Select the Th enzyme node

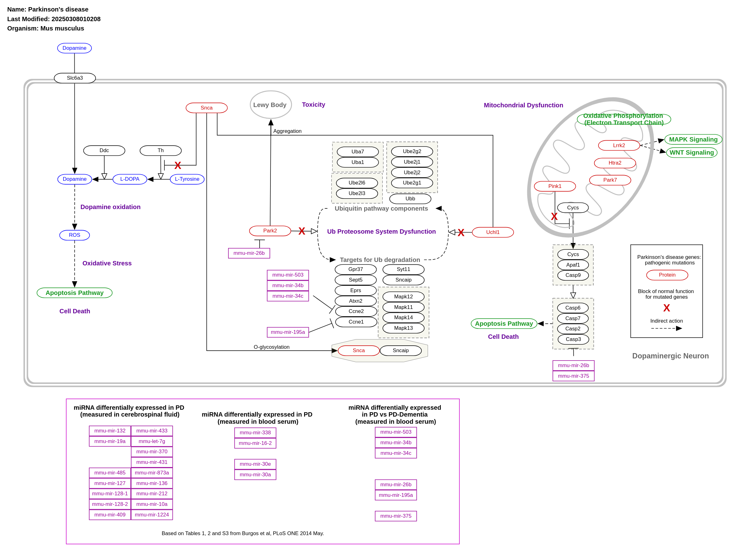[x=160, y=151]
